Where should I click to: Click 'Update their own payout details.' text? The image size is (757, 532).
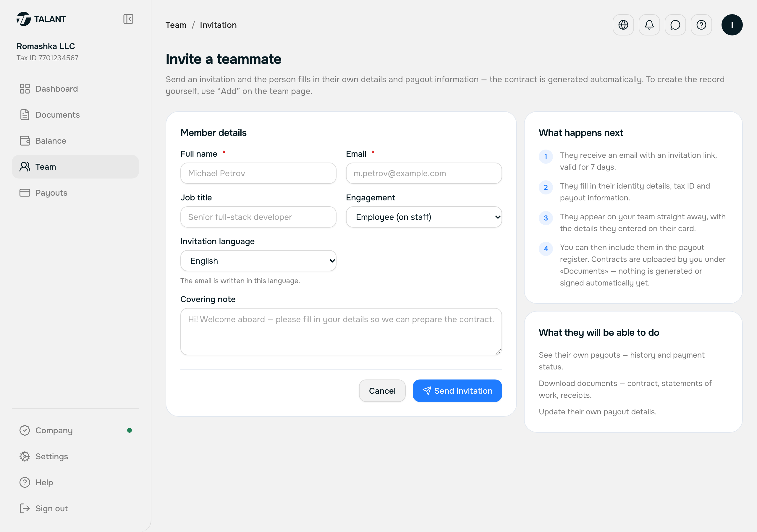[597, 412]
